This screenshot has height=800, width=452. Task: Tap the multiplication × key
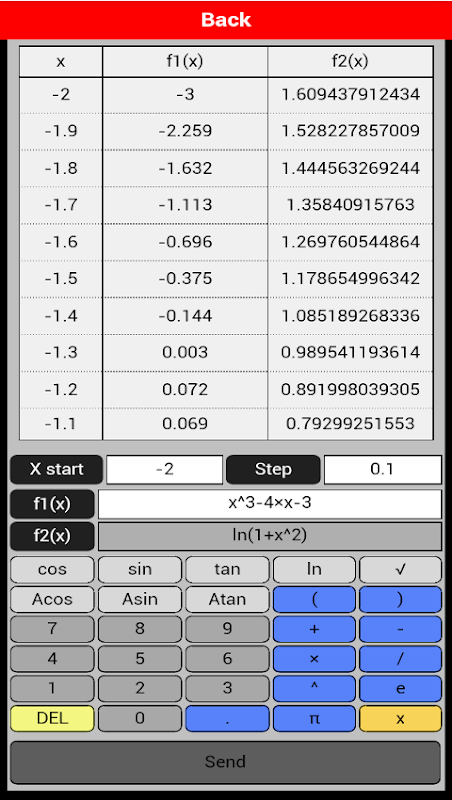click(x=314, y=659)
